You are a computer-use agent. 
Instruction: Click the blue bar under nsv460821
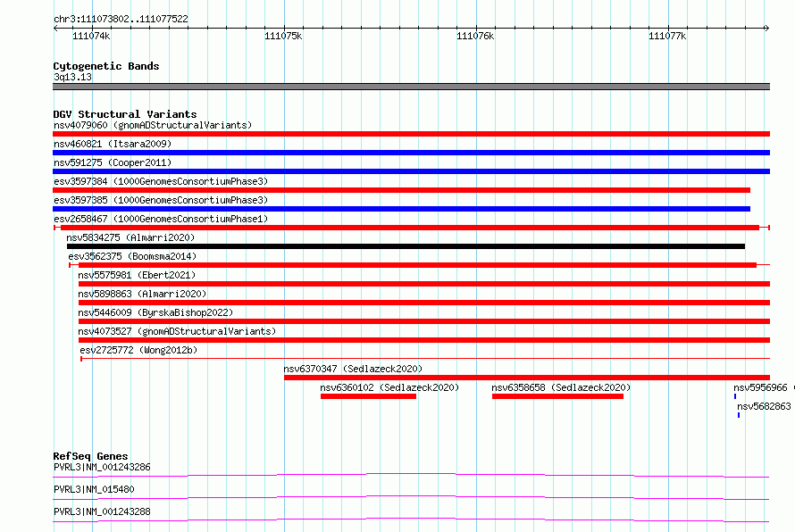pos(411,153)
